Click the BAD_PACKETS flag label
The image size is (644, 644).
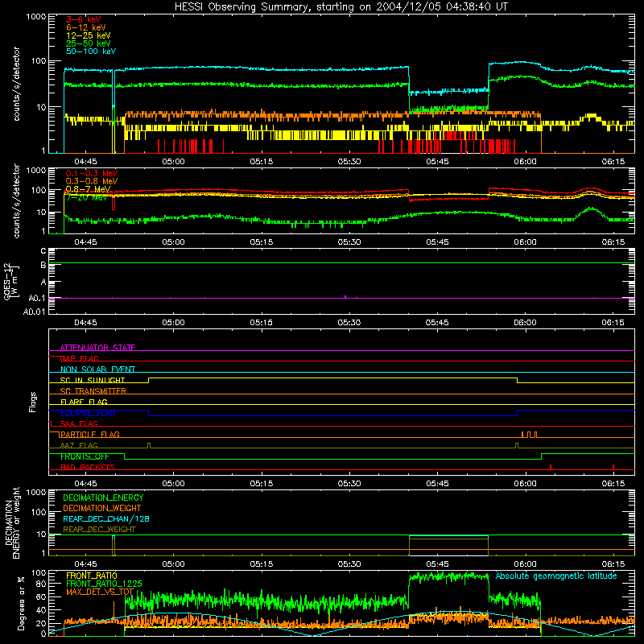(x=88, y=467)
